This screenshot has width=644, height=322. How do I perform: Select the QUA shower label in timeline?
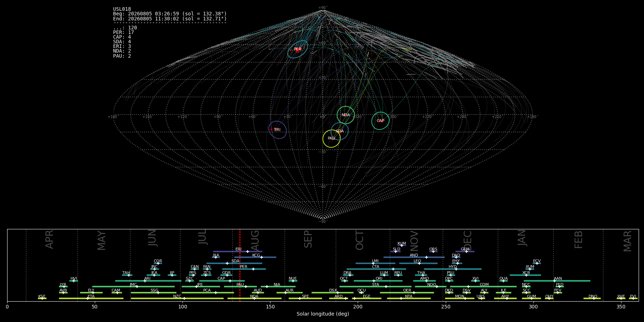click(x=503, y=279)
